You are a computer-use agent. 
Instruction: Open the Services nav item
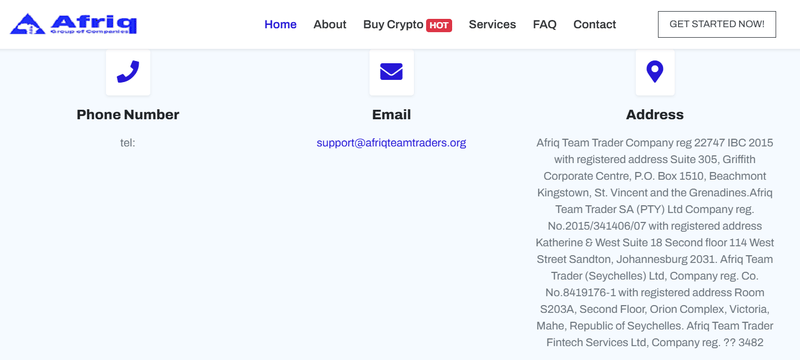[492, 24]
